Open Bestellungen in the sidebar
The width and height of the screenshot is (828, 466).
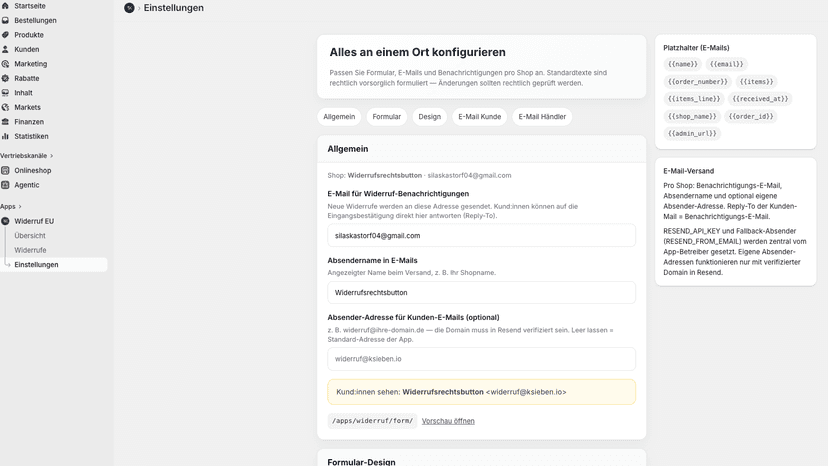pyautogui.click(x=35, y=20)
